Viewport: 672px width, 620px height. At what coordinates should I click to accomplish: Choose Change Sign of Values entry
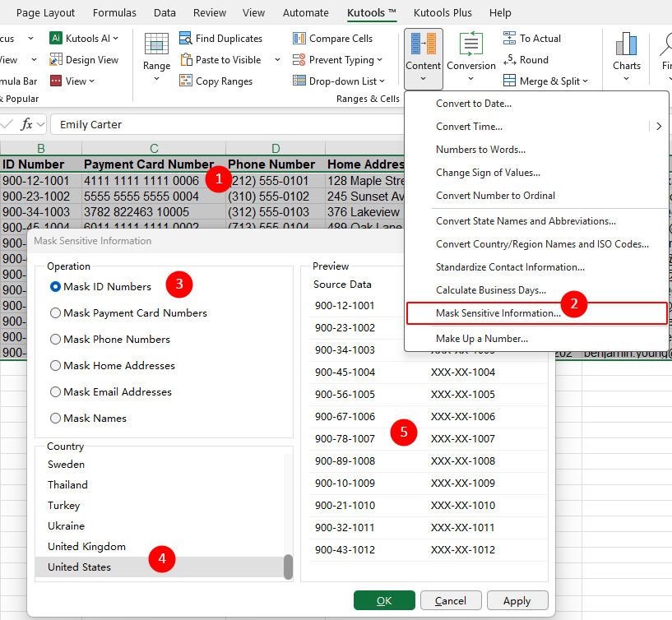click(536, 173)
